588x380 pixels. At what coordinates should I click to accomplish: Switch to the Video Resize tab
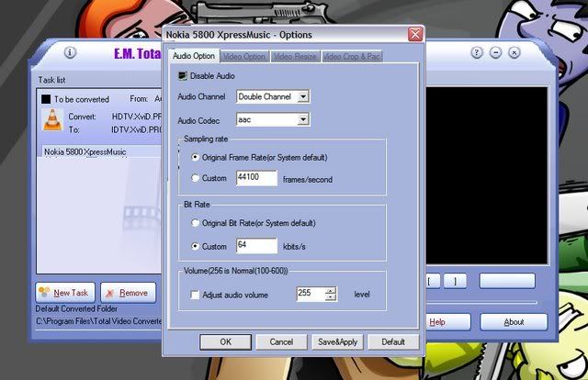(295, 57)
